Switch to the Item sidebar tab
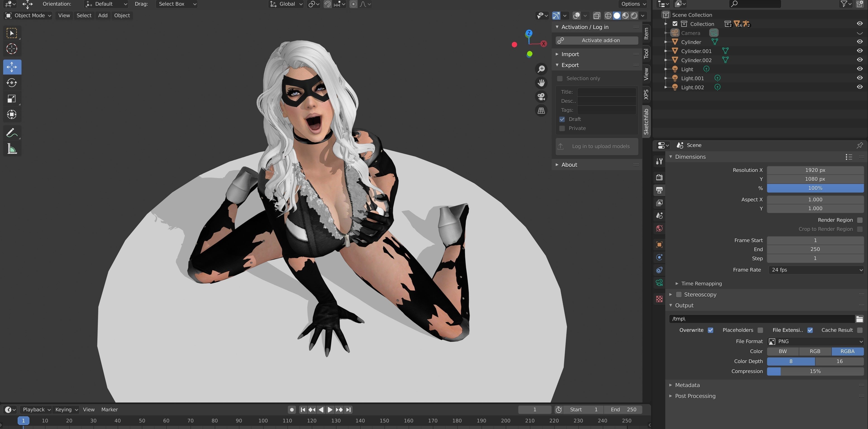This screenshot has width=868, height=429. point(646,33)
